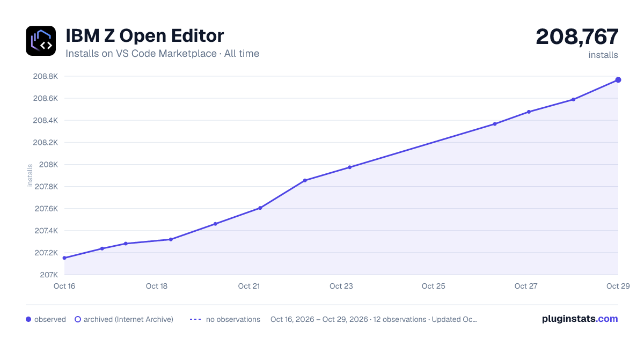
Task: Select the data point just after Oct 18
Action: coord(171,239)
